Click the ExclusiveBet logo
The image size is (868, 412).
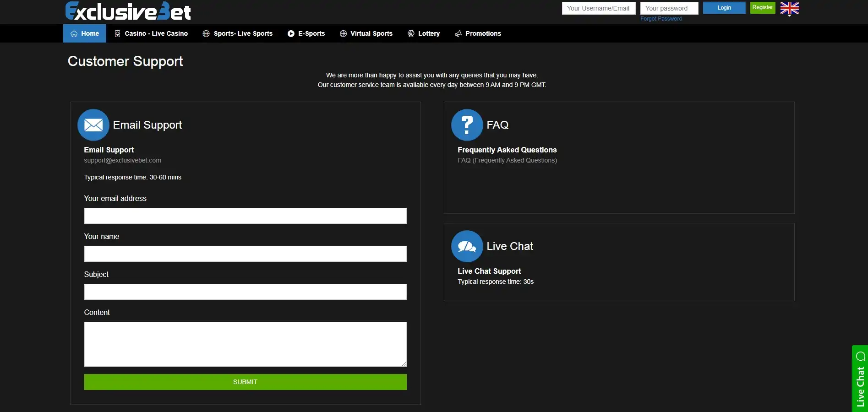(128, 11)
